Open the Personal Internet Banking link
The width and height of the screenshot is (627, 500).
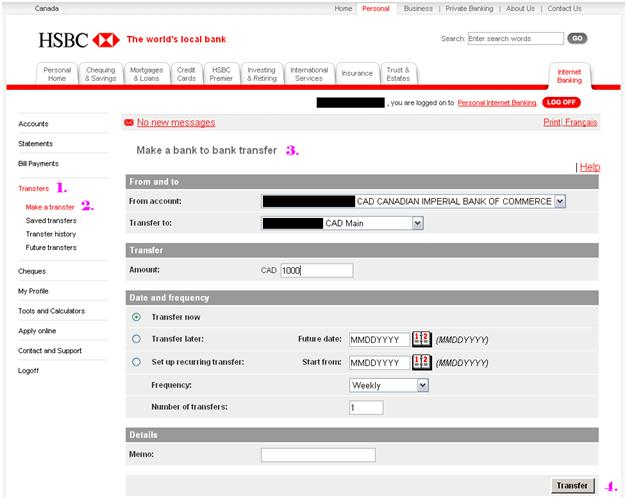[x=497, y=103]
